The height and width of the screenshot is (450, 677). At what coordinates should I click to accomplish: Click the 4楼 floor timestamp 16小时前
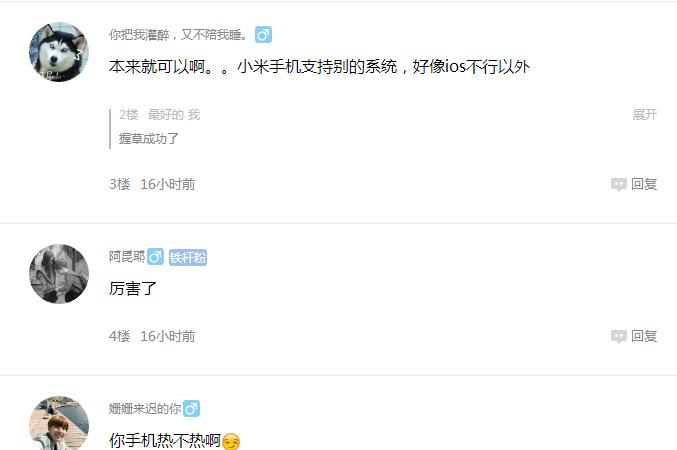click(x=168, y=336)
